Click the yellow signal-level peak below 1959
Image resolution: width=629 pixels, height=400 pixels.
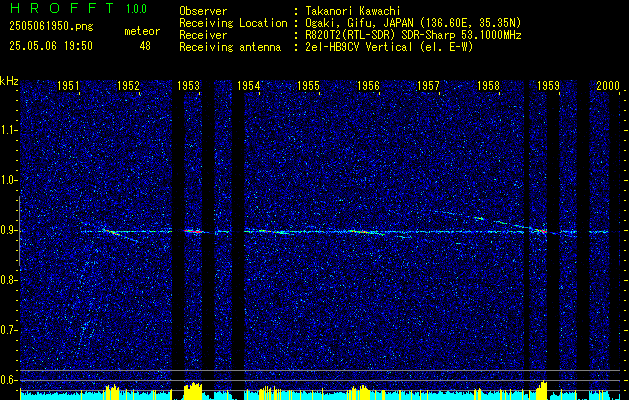(x=542, y=390)
